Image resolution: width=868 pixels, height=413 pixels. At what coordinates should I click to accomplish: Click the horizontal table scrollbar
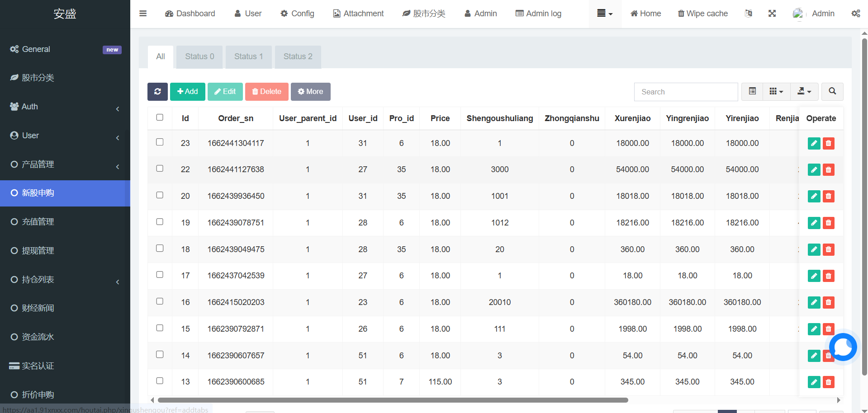click(393, 400)
